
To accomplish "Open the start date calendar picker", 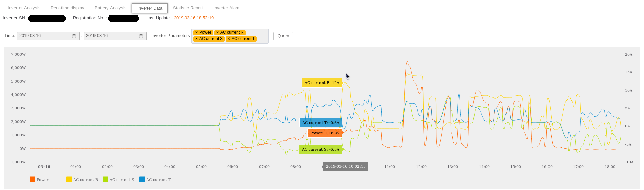I will (x=74, y=36).
